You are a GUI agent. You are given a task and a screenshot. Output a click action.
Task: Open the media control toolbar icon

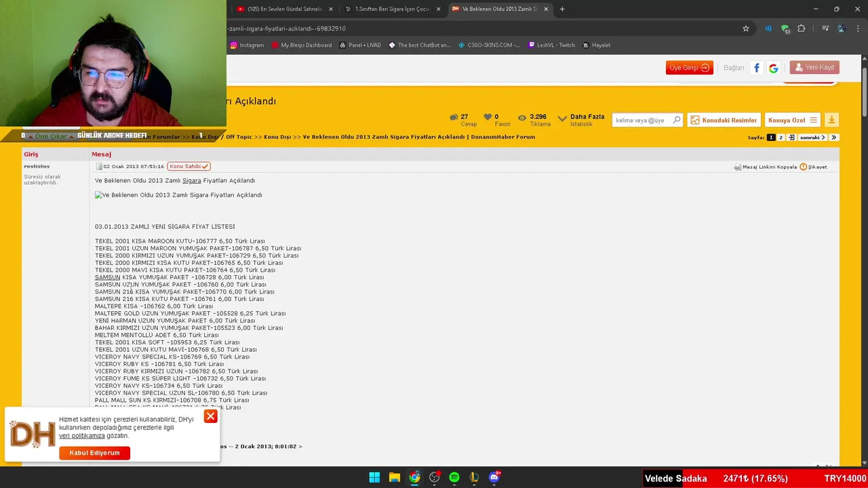[x=825, y=28]
